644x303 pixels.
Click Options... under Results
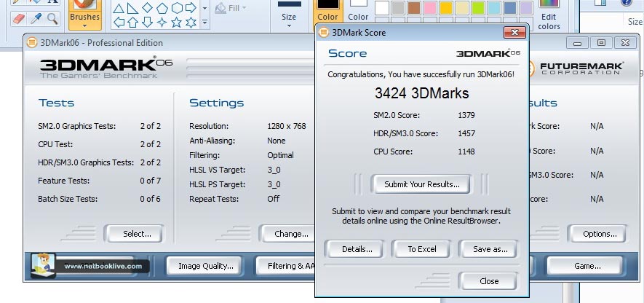pyautogui.click(x=597, y=234)
